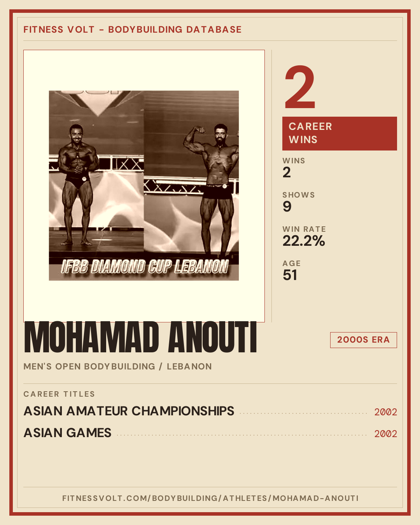
Task: Click the IFBB Diamond Cup Lebanon caption
Action: pyautogui.click(x=145, y=267)
